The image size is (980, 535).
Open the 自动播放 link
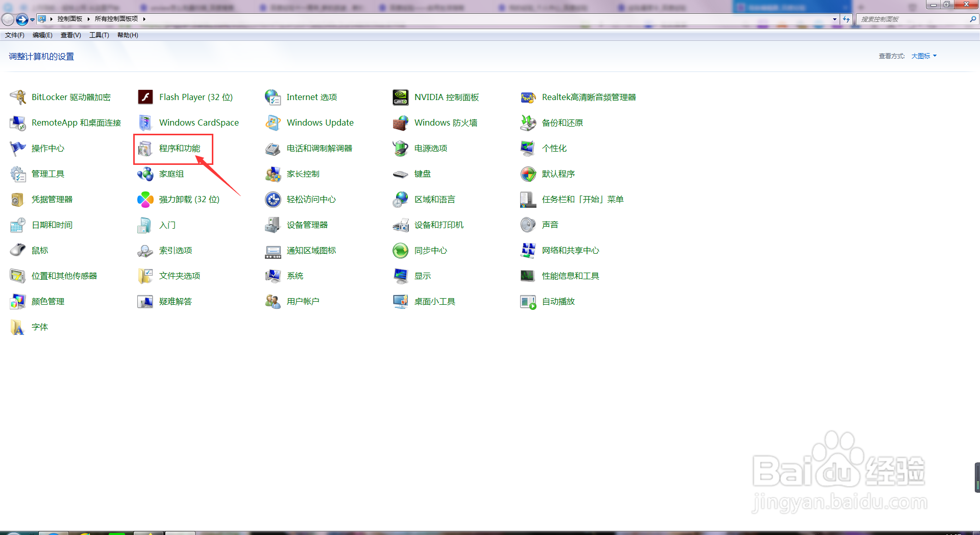(558, 301)
